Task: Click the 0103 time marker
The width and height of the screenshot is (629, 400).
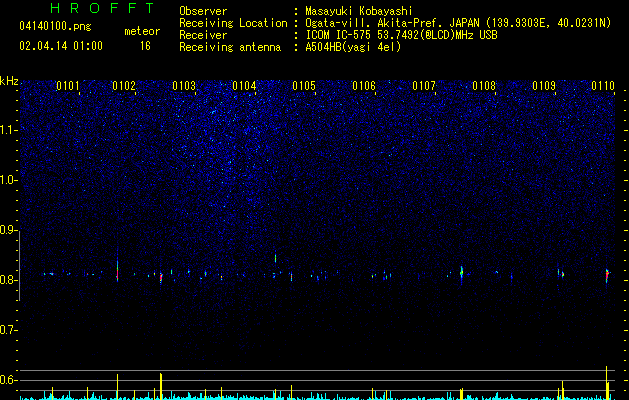Action: (x=184, y=86)
